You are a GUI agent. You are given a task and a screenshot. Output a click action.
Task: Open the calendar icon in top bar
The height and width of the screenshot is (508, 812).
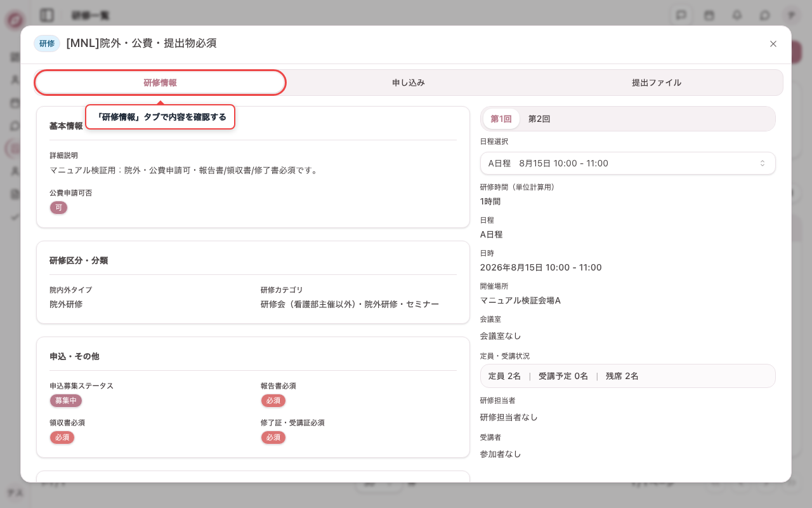[x=709, y=15]
